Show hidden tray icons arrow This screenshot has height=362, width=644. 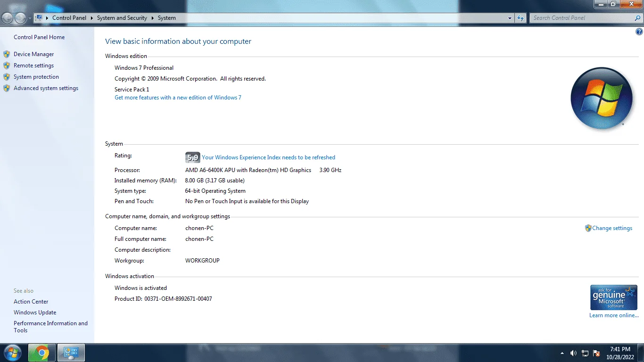click(x=562, y=353)
